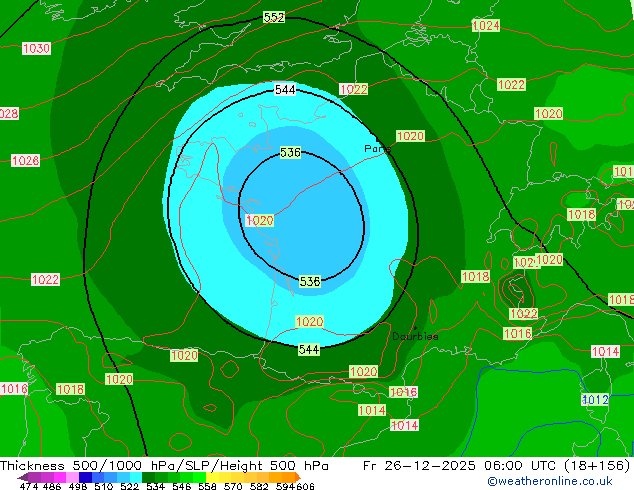634x490 pixels.
Task: Click the full 1028 isobar label
Action: (25, 161)
